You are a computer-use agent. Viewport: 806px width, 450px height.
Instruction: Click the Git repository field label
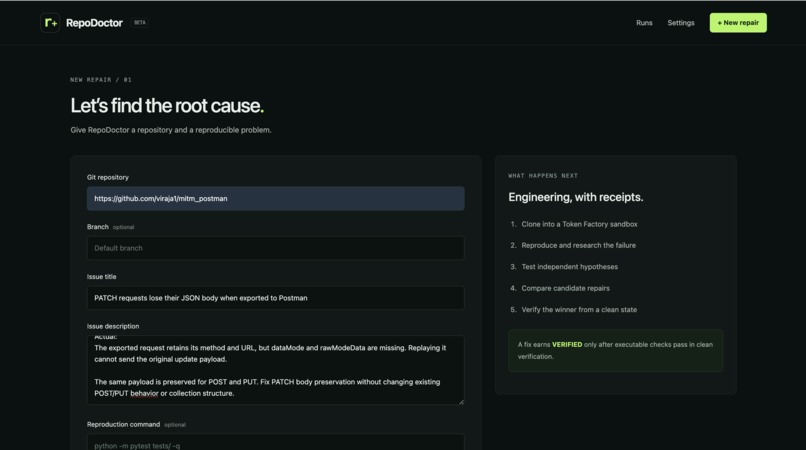tap(107, 177)
